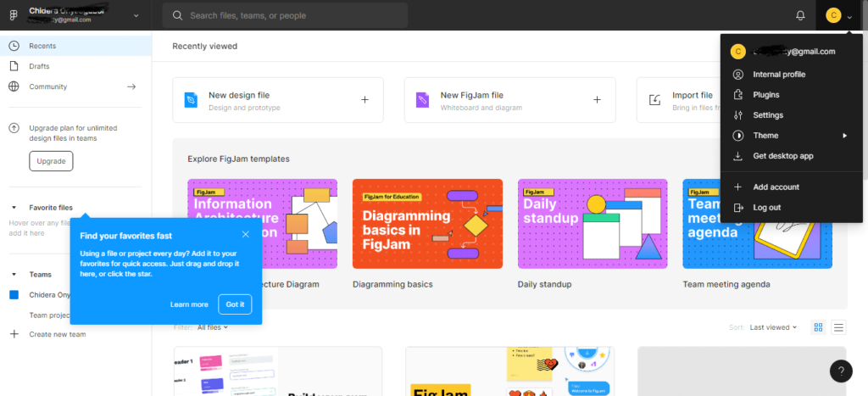Open Diagramming basics template thumbnail
The width and height of the screenshot is (868, 396).
[x=427, y=224]
